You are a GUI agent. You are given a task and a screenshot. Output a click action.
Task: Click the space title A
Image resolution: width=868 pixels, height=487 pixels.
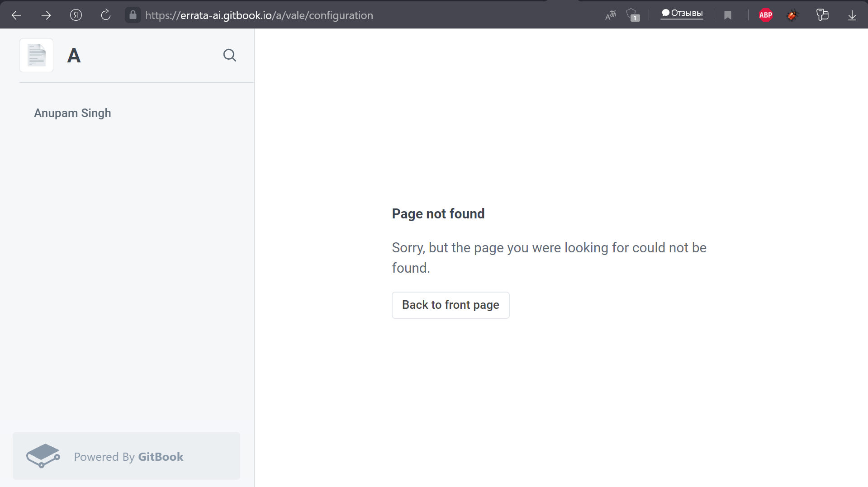[74, 55]
